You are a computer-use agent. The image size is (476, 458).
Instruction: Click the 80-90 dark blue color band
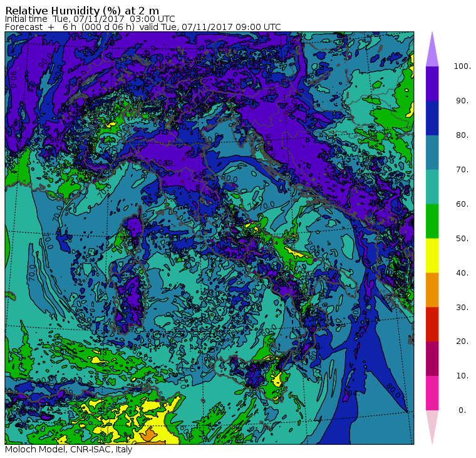tap(432, 118)
